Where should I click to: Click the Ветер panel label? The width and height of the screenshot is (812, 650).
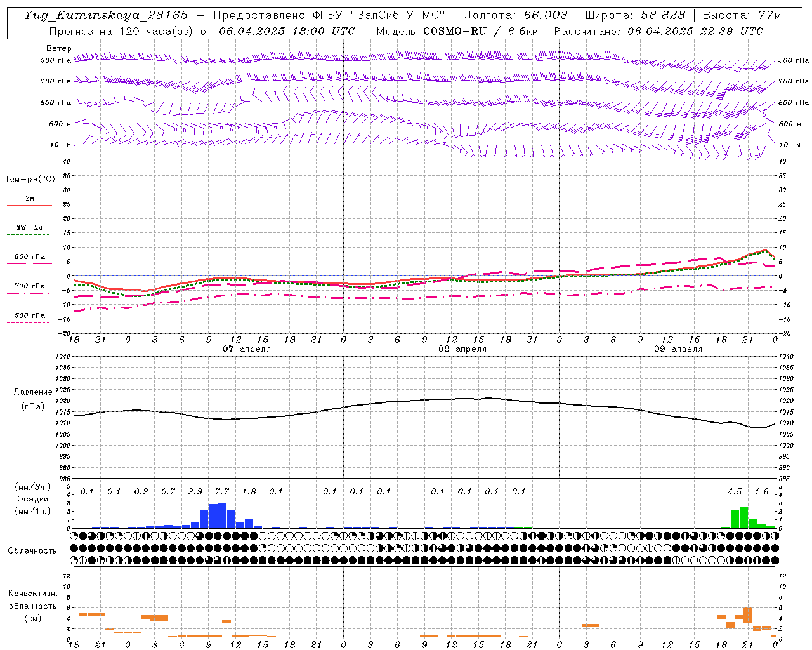pos(58,48)
